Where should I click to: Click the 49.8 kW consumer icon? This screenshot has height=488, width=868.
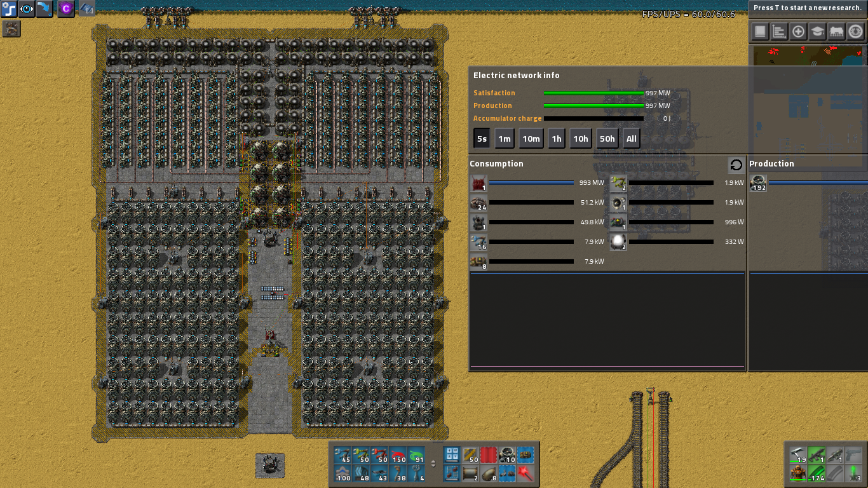coord(478,222)
